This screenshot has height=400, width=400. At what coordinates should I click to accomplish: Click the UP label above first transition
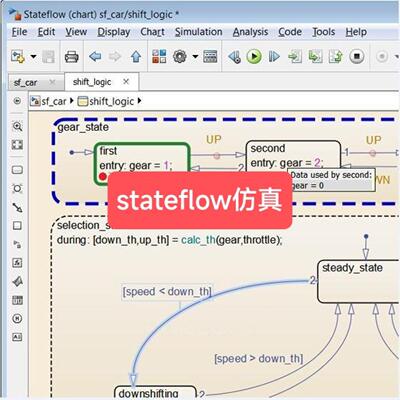pos(214,140)
